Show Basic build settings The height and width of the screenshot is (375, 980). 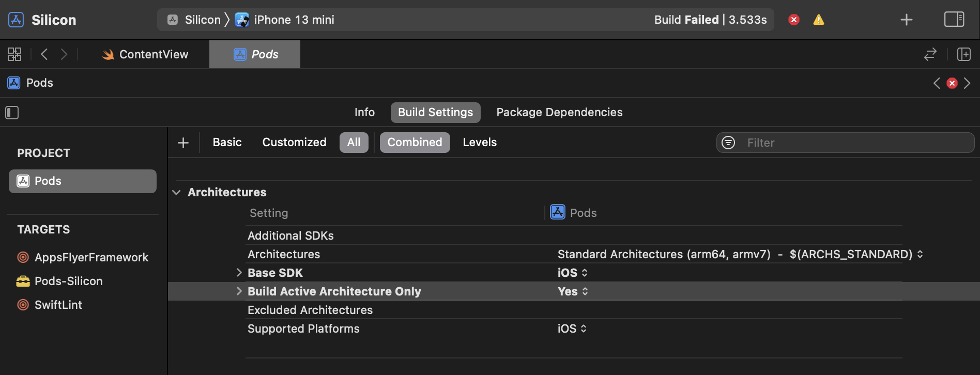(x=227, y=143)
